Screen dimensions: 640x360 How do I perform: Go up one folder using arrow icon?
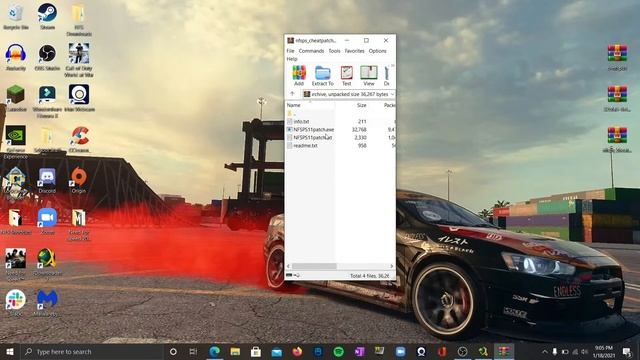(292, 94)
